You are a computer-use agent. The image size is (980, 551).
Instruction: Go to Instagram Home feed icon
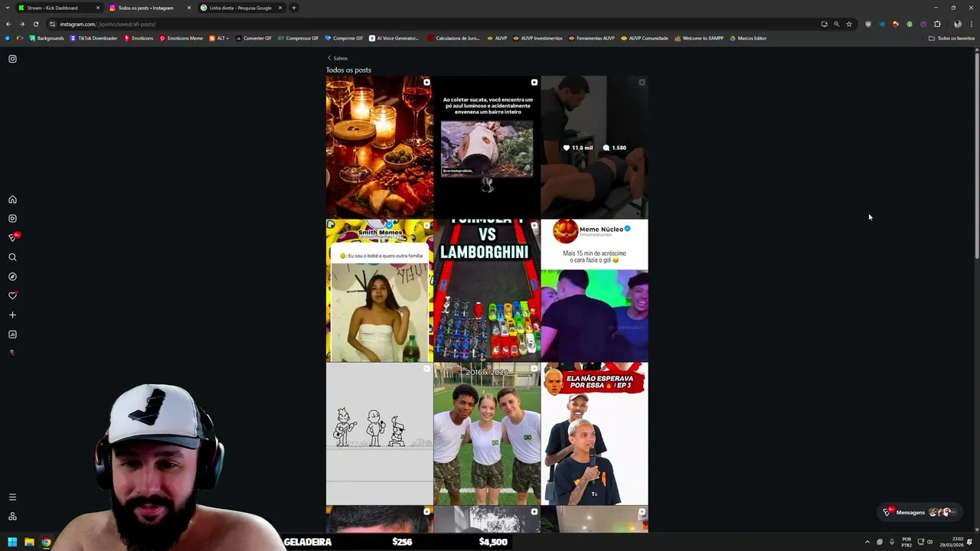tap(12, 200)
